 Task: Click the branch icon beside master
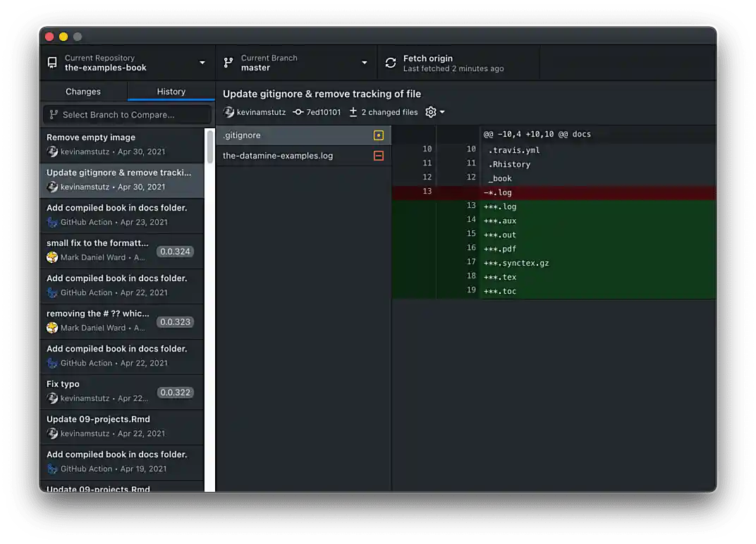227,62
